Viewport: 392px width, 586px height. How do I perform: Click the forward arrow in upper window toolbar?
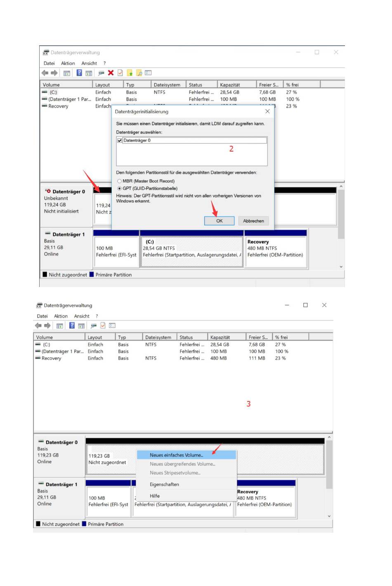(54, 73)
